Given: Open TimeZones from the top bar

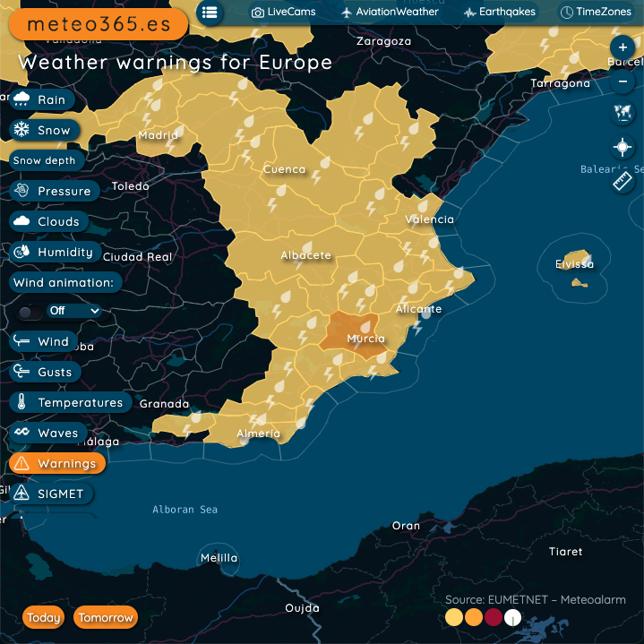Looking at the screenshot, I should (596, 12).
